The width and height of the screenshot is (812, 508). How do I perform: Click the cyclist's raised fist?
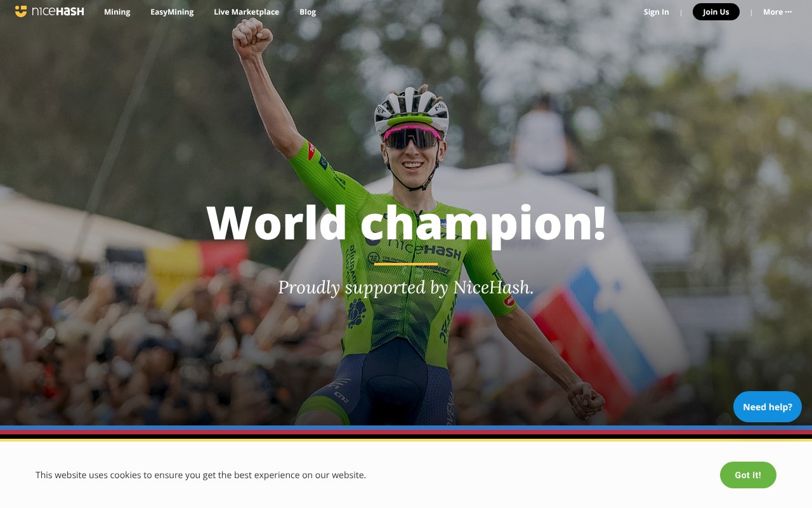[x=251, y=37]
